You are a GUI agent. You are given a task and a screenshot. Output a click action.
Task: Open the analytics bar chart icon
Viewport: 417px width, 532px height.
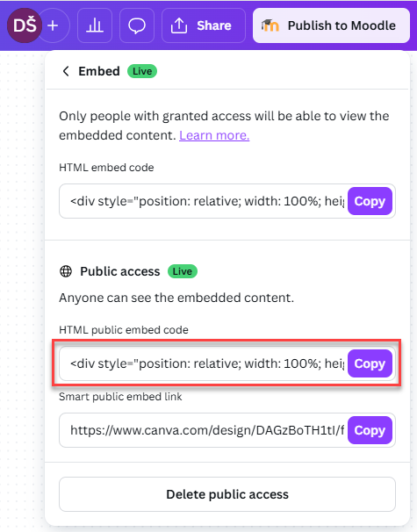[x=95, y=25]
